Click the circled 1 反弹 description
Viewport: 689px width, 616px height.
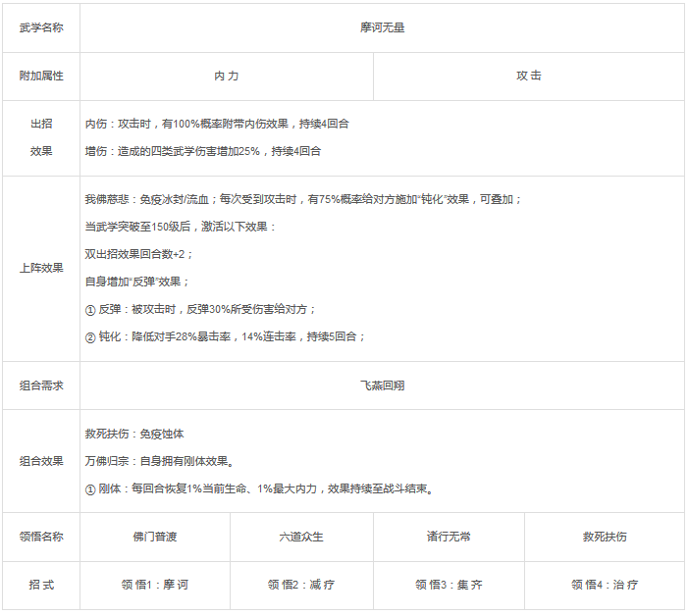point(200,310)
